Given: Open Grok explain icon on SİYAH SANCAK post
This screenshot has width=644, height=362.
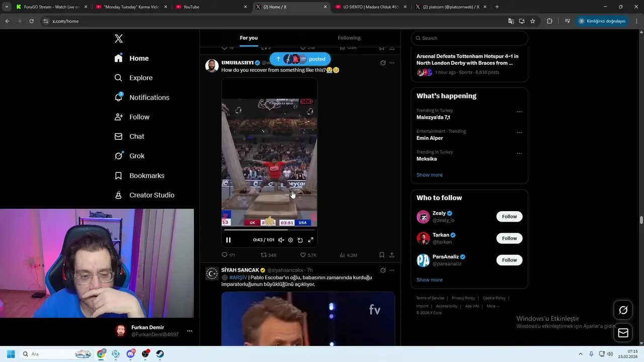Looking at the screenshot, I should (383, 270).
